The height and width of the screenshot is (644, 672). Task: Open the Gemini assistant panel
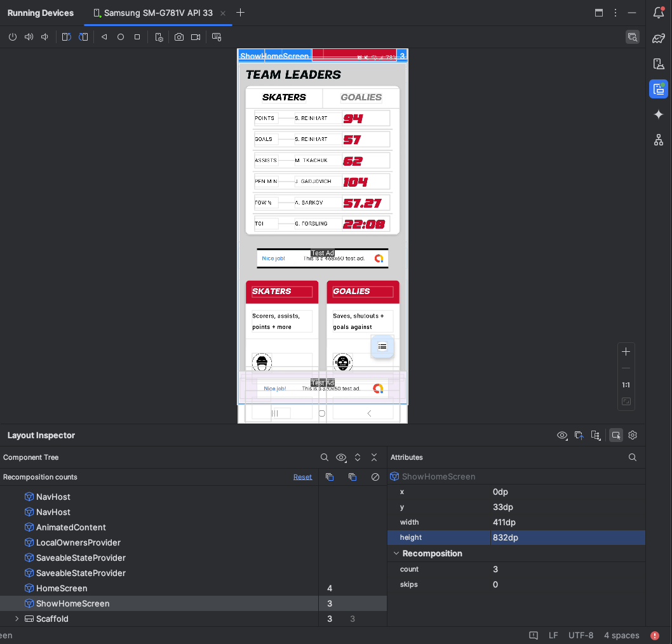coord(659,114)
